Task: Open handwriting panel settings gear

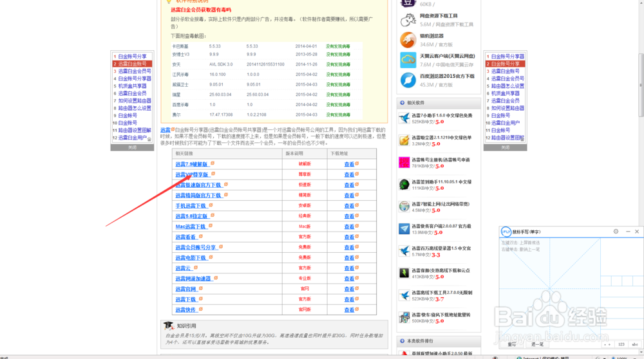Action: pos(616,232)
